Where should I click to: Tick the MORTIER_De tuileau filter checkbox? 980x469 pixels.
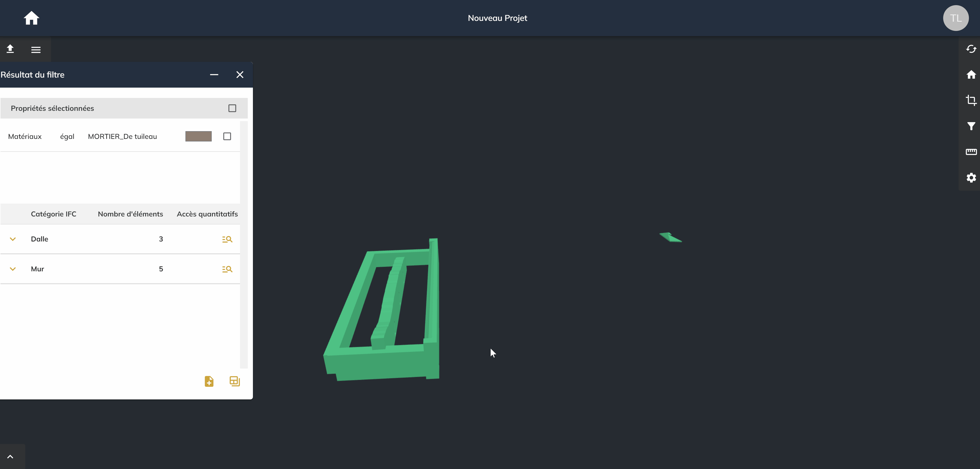(227, 136)
